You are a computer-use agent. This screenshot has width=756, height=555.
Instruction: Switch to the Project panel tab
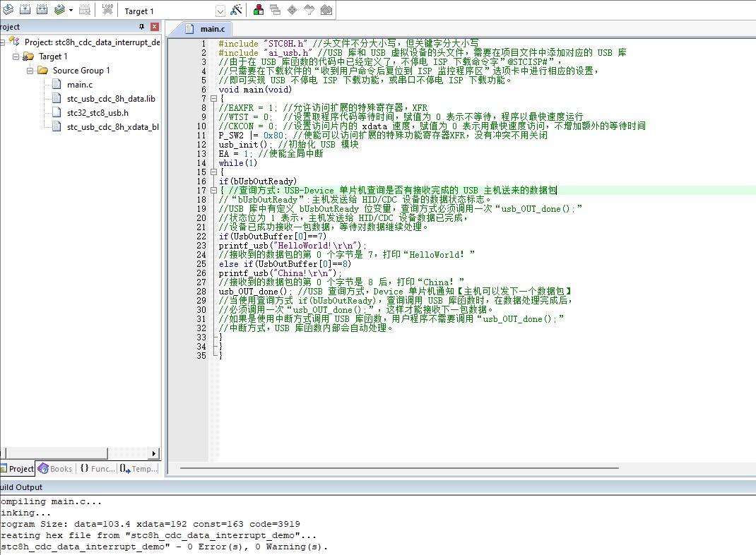click(x=18, y=469)
